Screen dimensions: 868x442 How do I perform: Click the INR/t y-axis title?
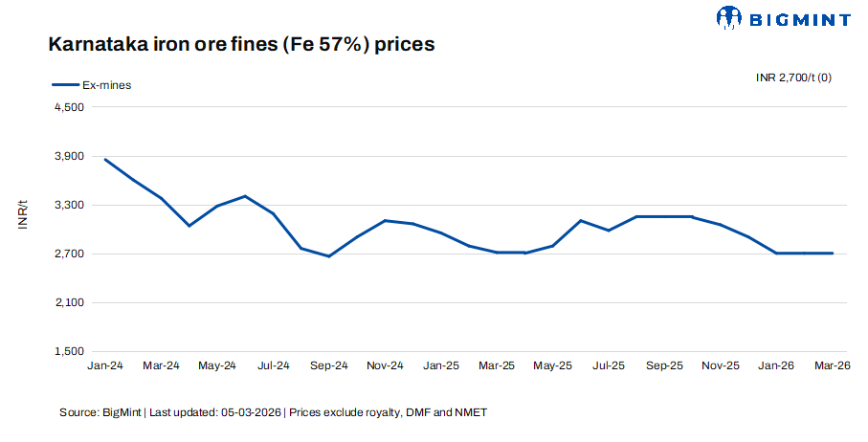click(x=23, y=215)
